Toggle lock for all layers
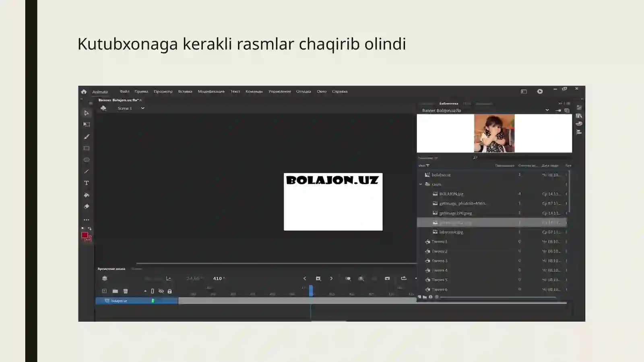This screenshot has width=644, height=362. [x=169, y=291]
